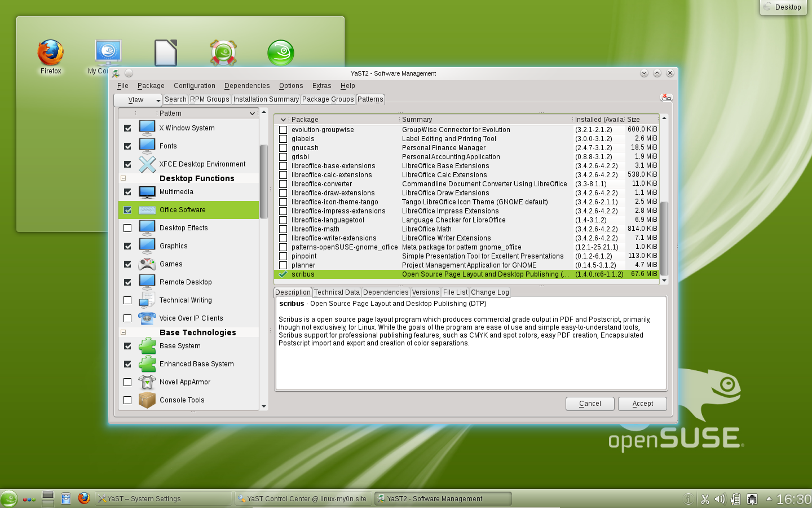Click the Remote Desktop pattern icon
The image size is (812, 508).
pos(147,282)
